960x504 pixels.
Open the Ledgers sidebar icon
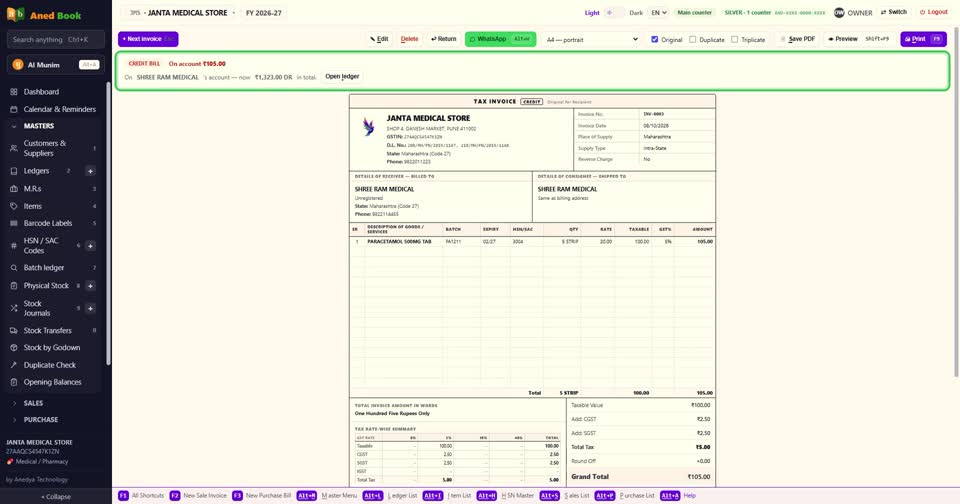point(13,171)
